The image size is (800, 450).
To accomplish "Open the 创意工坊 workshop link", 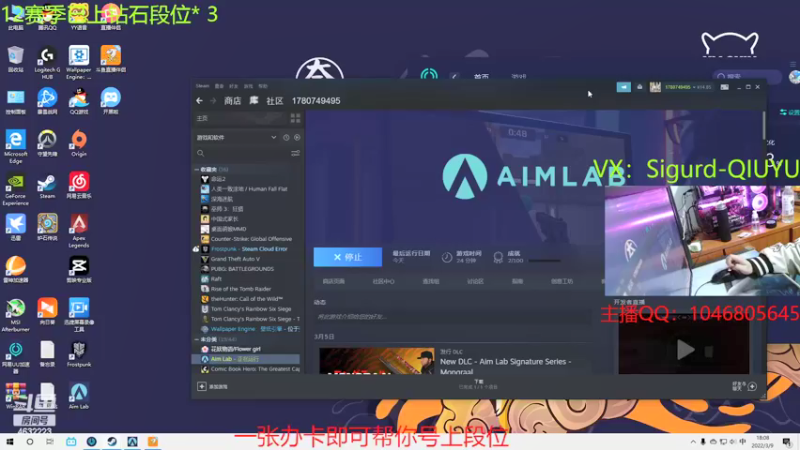I will (562, 281).
